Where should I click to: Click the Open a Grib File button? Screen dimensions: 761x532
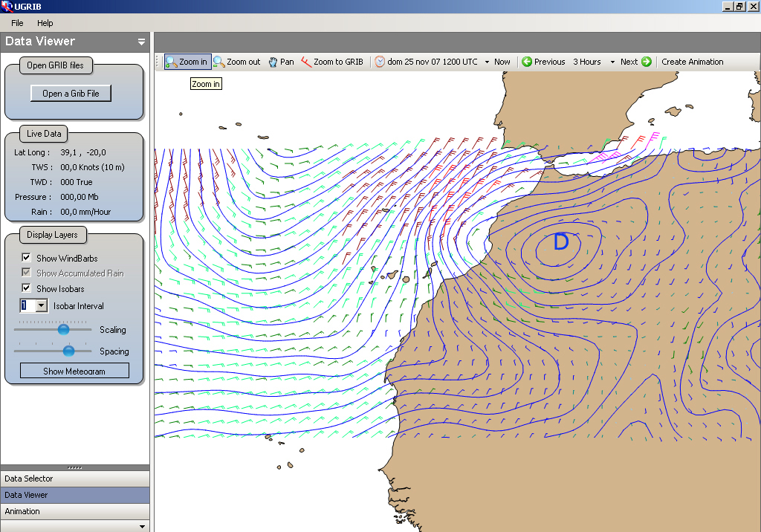[71, 94]
